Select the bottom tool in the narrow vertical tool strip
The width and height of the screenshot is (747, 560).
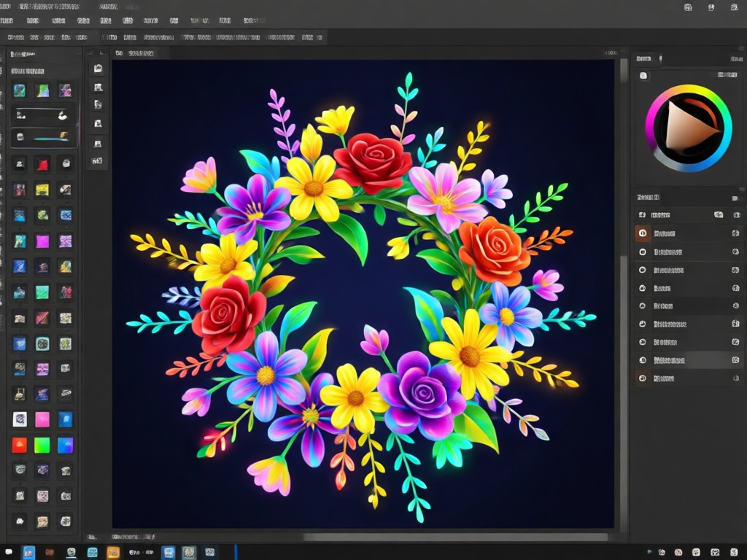97,161
